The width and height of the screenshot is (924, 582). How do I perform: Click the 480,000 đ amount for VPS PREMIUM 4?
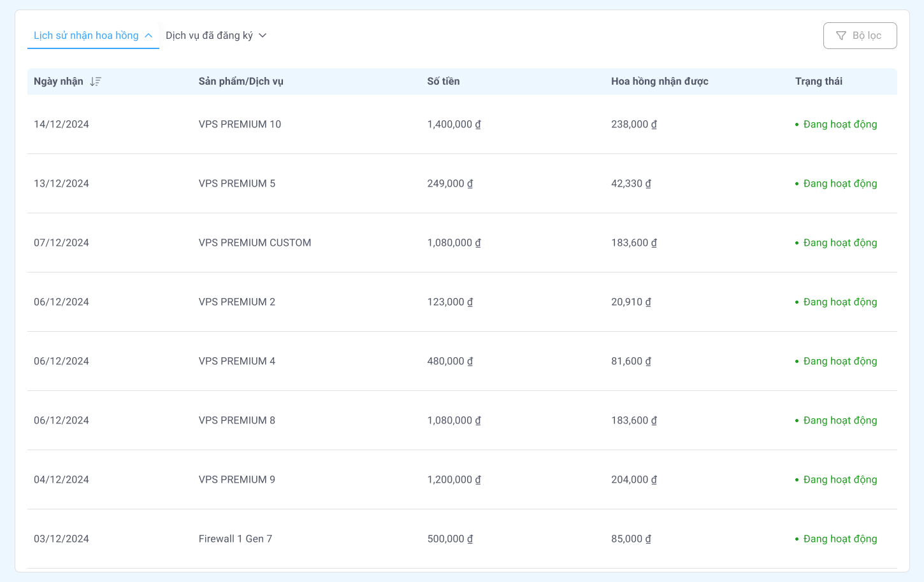[x=450, y=361]
